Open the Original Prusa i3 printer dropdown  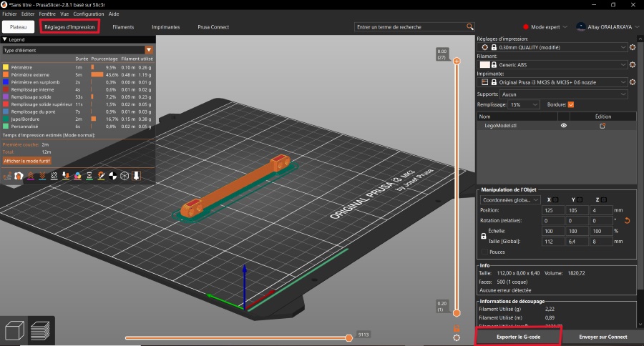pyautogui.click(x=552, y=82)
